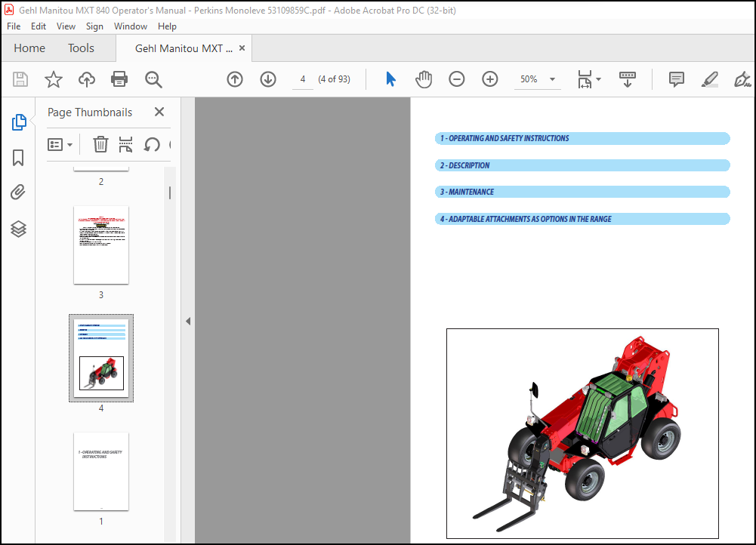Viewport: 756px width, 545px height.
Task: Open the Sign document pen tool
Action: tap(742, 79)
